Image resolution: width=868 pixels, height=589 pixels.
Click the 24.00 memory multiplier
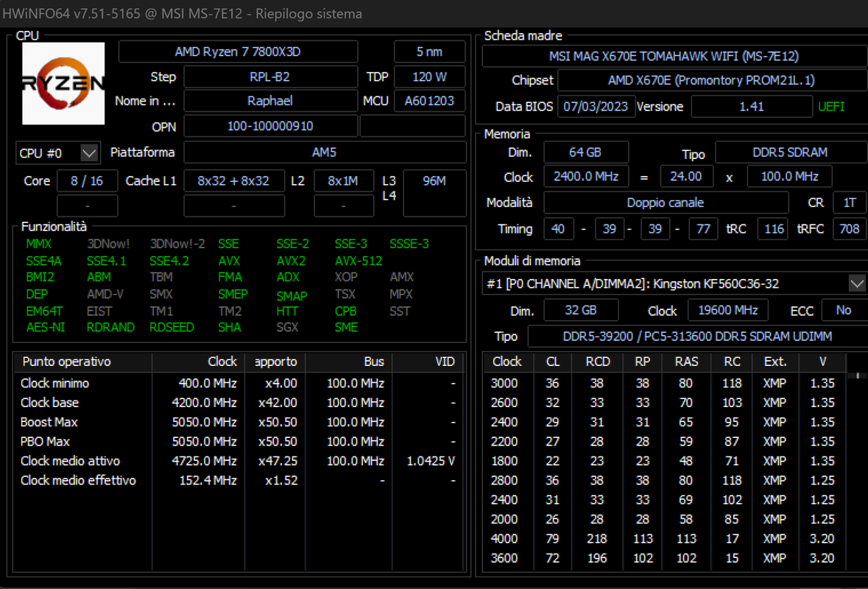point(686,177)
